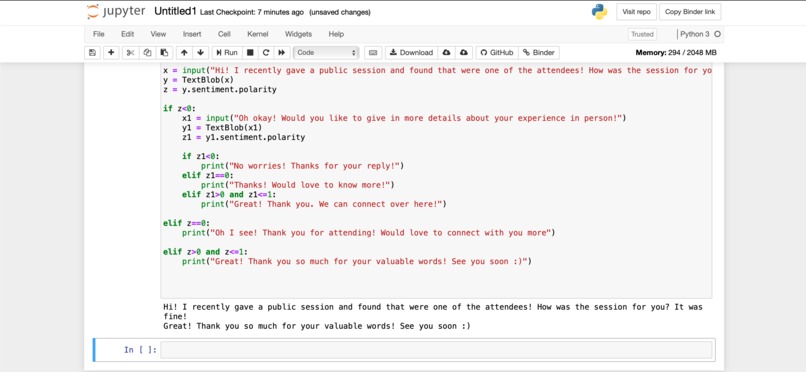Click the line y1 = TextBlob(x1)
806x372 pixels.
222,127
